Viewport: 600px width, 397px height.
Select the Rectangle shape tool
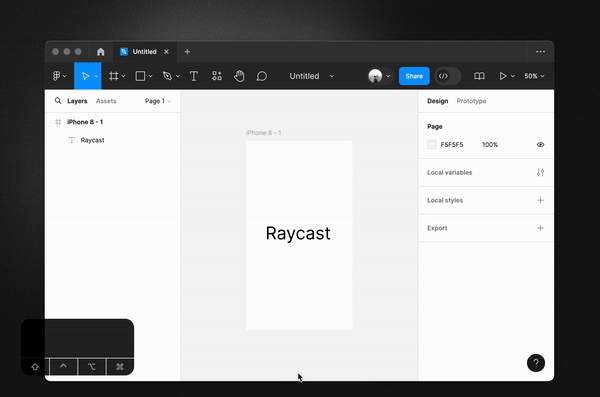click(140, 76)
